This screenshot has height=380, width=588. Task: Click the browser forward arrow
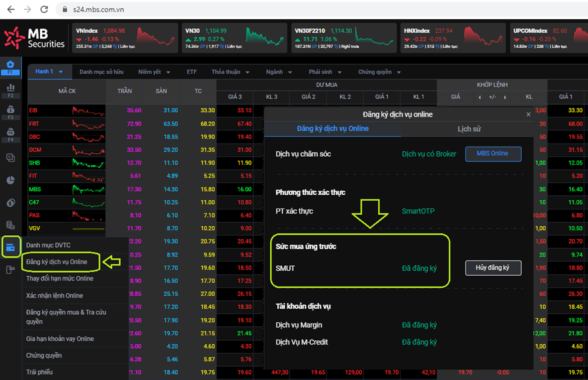[27, 10]
